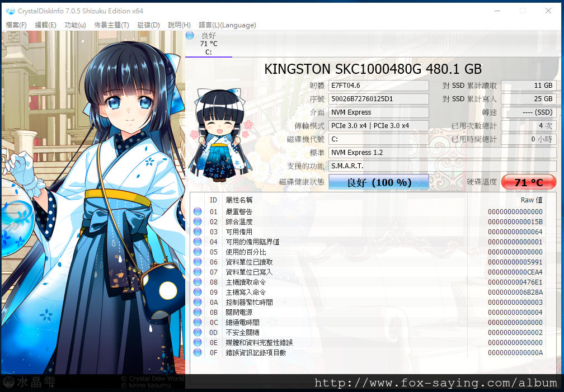Image resolution: width=564 pixels, height=392 pixels.
Task: Click the KINGSTON SKC1000480G 480.1 GB drive title
Action: [x=373, y=69]
